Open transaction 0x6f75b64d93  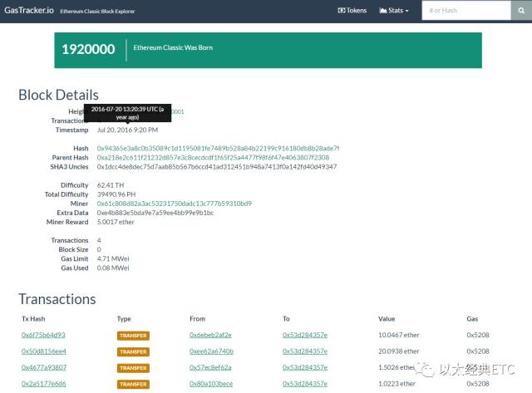pyautogui.click(x=43, y=335)
